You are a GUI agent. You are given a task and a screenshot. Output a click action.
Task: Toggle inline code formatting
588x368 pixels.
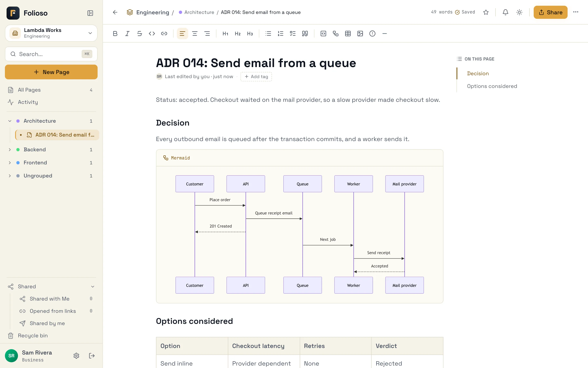[x=152, y=34]
